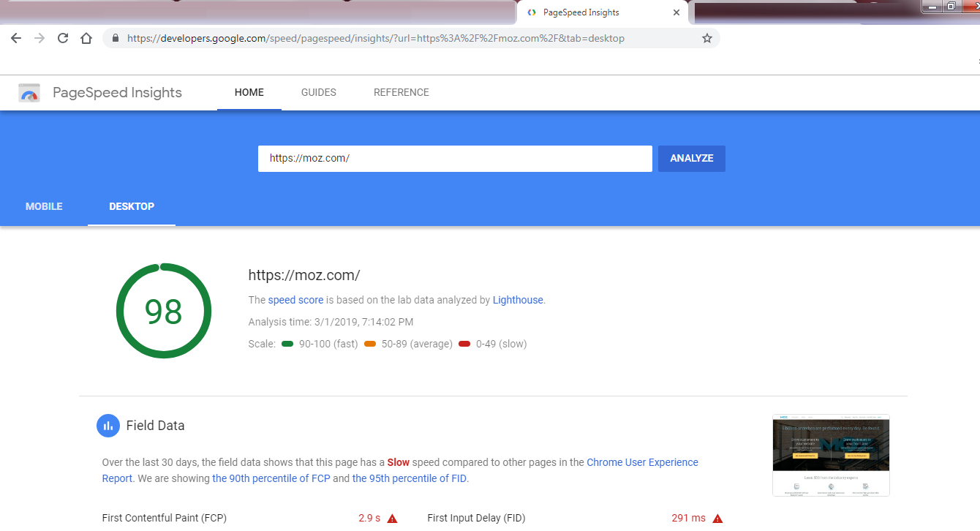Switch to the MOBILE results tab

pyautogui.click(x=44, y=206)
